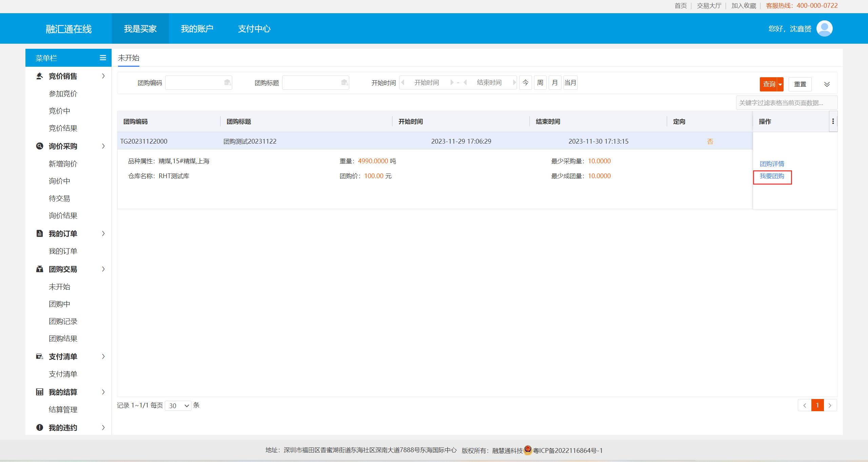Image resolution: width=868 pixels, height=462 pixels.
Task: Click the 重置 button
Action: tap(800, 84)
